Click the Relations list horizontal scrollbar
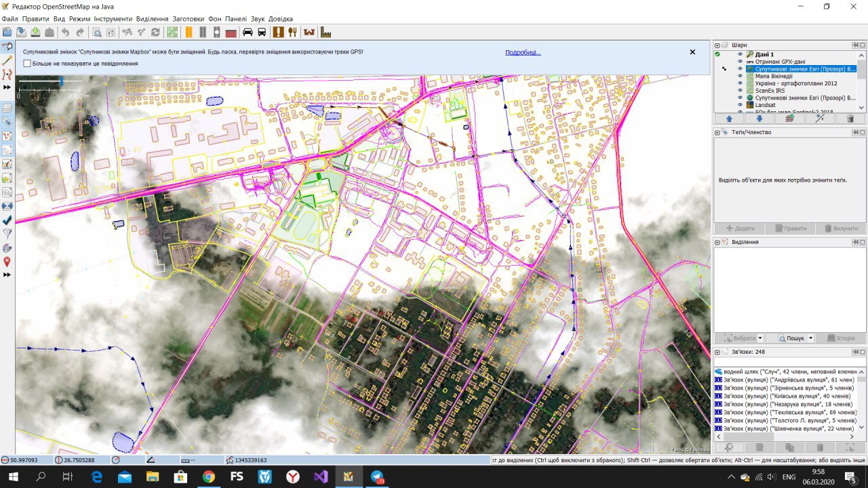The height and width of the screenshot is (488, 868). (x=785, y=436)
